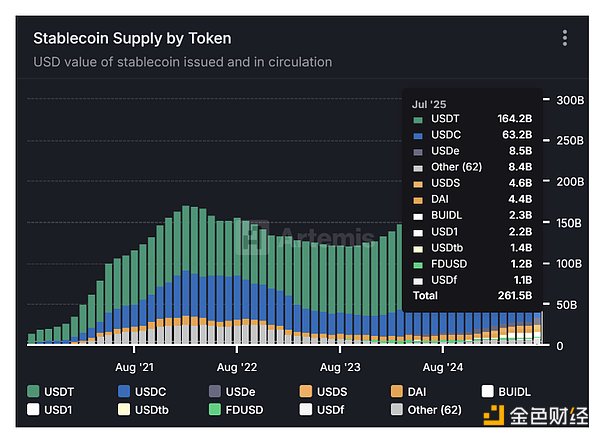Open the three-dot chart options menu
Viewport: 600px width, 437px height.
click(x=565, y=38)
